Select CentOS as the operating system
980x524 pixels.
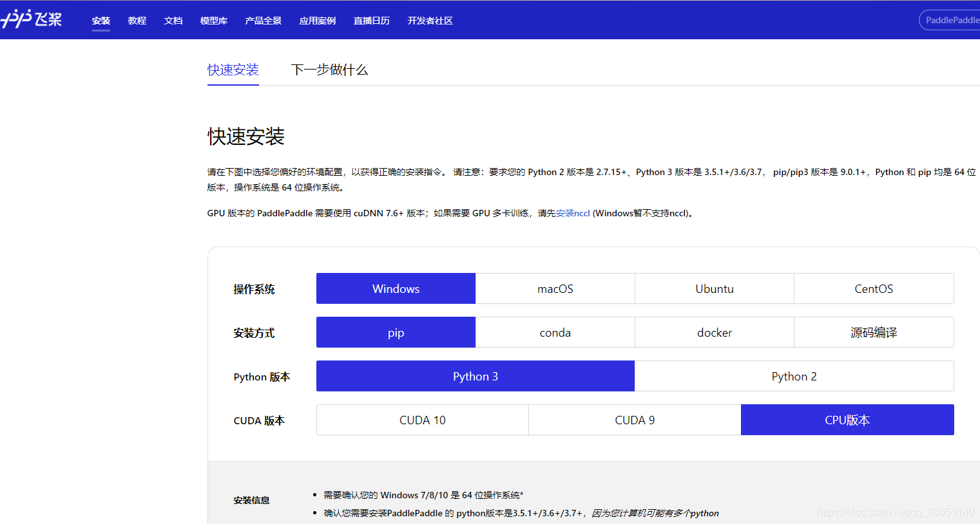point(874,288)
